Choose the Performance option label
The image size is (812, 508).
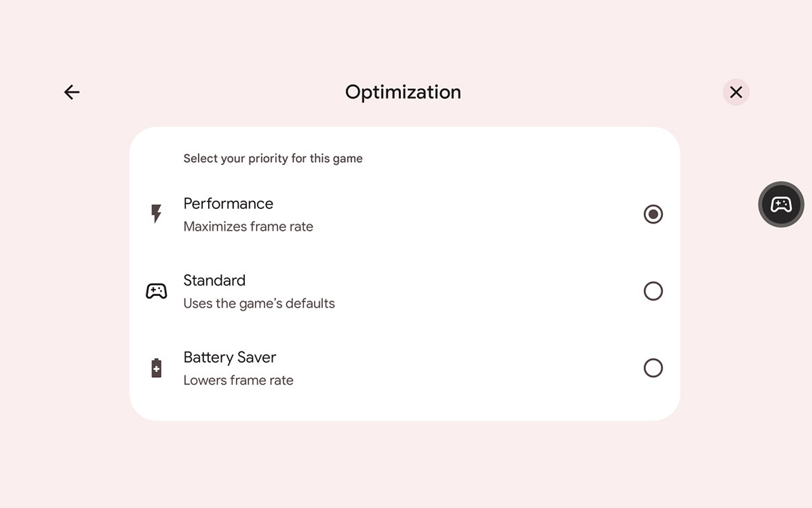pyautogui.click(x=228, y=204)
